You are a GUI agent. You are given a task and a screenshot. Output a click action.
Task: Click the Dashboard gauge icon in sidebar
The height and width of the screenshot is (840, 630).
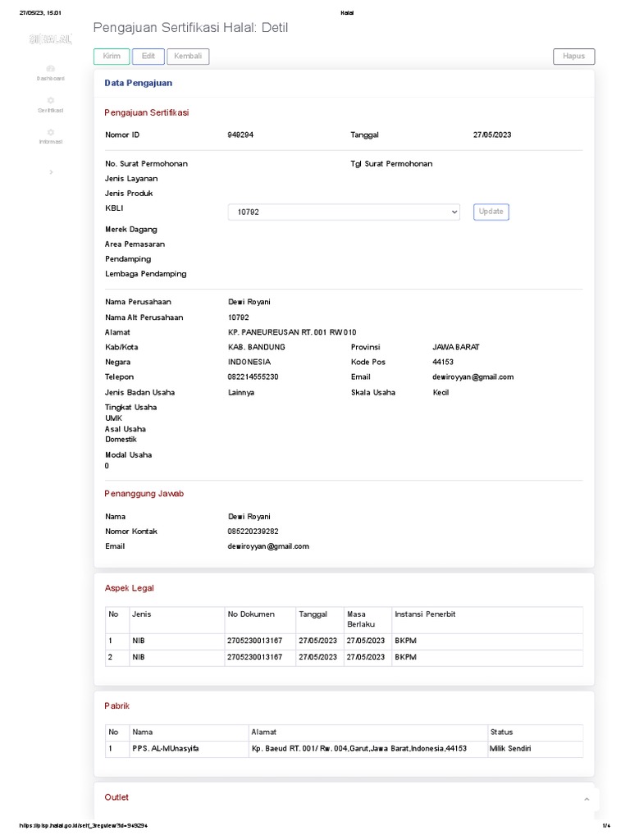tap(50, 69)
